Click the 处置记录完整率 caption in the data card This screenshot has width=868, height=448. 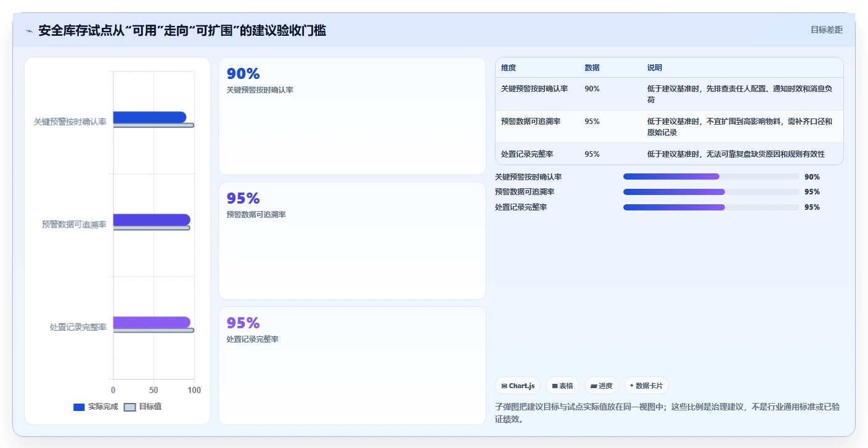tap(253, 339)
